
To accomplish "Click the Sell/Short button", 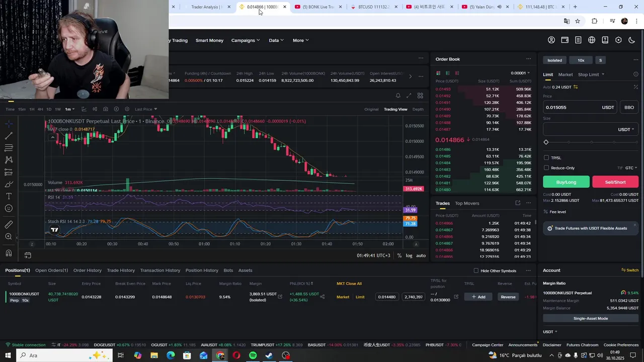I will coord(615,182).
